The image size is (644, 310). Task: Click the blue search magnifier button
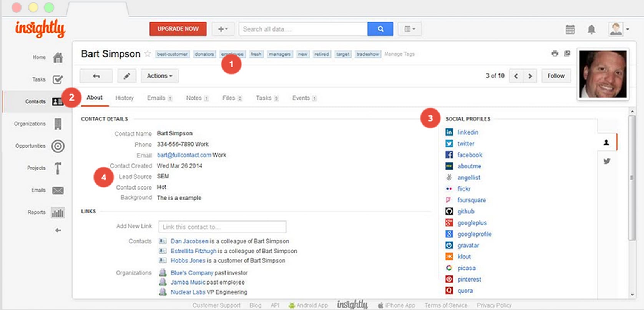click(380, 29)
